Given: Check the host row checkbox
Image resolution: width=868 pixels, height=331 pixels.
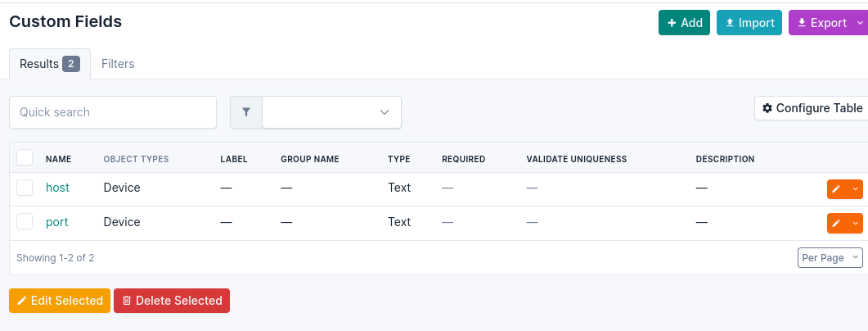Looking at the screenshot, I should click(x=25, y=188).
